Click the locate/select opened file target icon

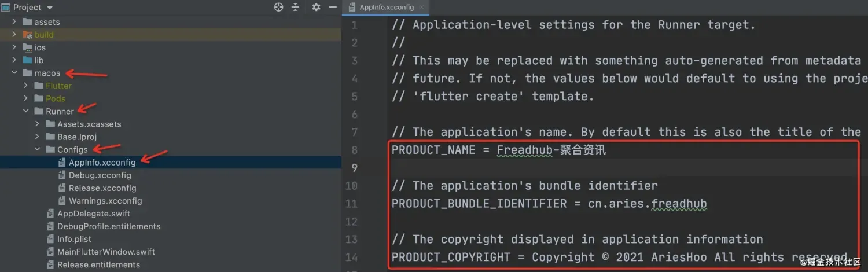click(x=279, y=8)
